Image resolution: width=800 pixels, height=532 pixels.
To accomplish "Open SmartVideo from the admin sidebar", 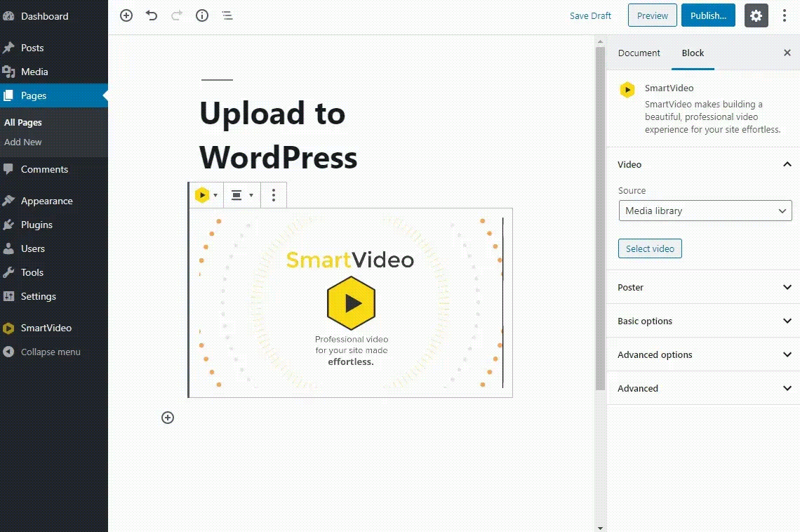I will coord(46,328).
